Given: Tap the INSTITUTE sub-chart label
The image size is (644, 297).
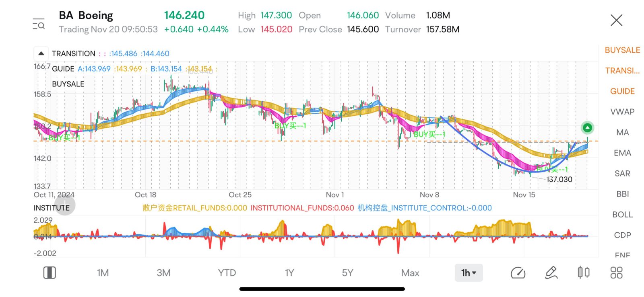Looking at the screenshot, I should tap(52, 208).
